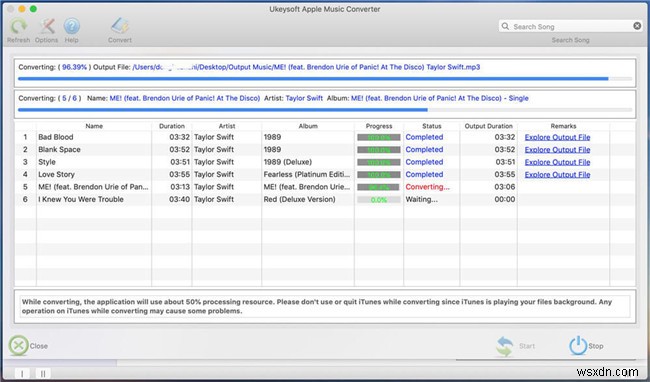
Task: Click the Progress column header
Action: pos(379,126)
